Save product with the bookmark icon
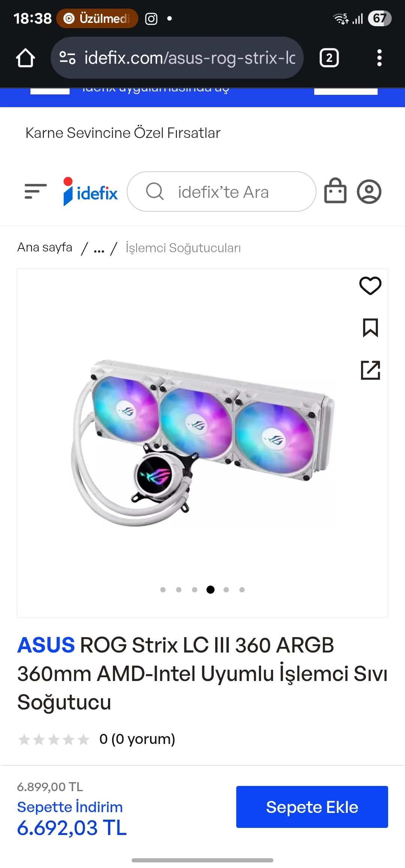The image size is (405, 868). 370,328
